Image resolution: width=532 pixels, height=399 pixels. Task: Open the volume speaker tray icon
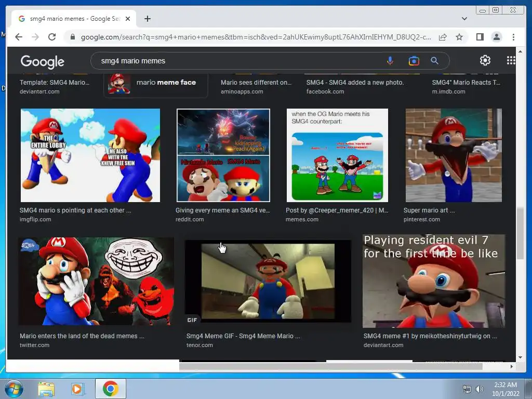coord(479,389)
